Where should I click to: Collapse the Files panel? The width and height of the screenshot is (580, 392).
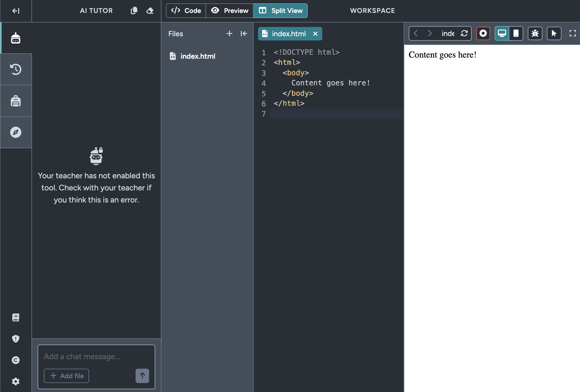coord(244,34)
